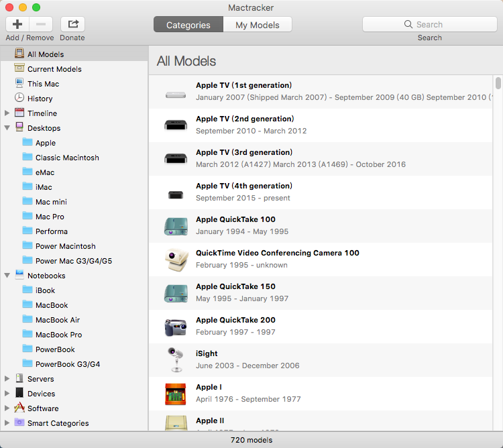Collapse the Desktops disclosure triangle
The image size is (503, 448).
click(7, 127)
